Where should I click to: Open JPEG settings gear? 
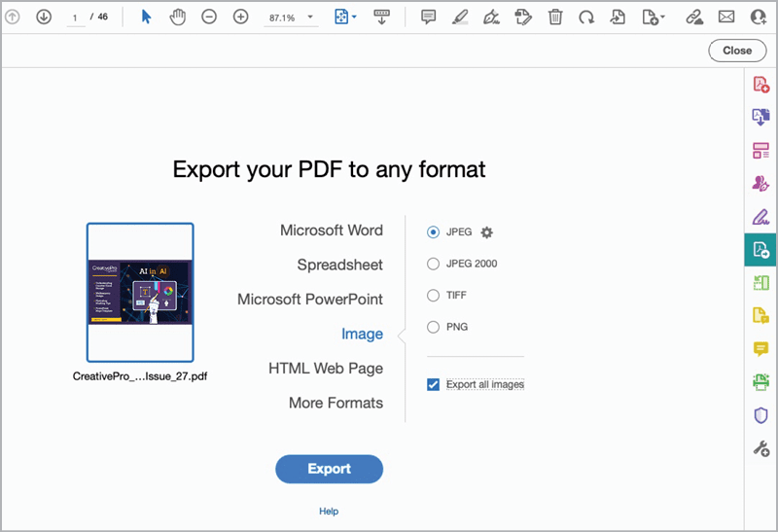pyautogui.click(x=487, y=232)
